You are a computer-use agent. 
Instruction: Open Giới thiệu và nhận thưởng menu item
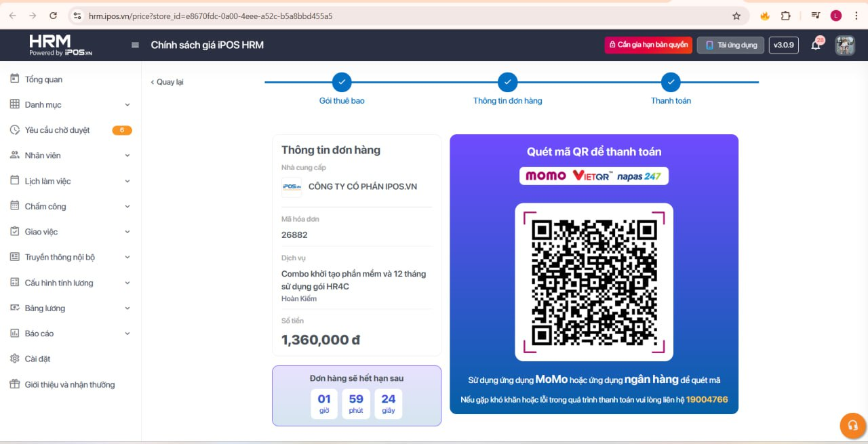pos(71,384)
